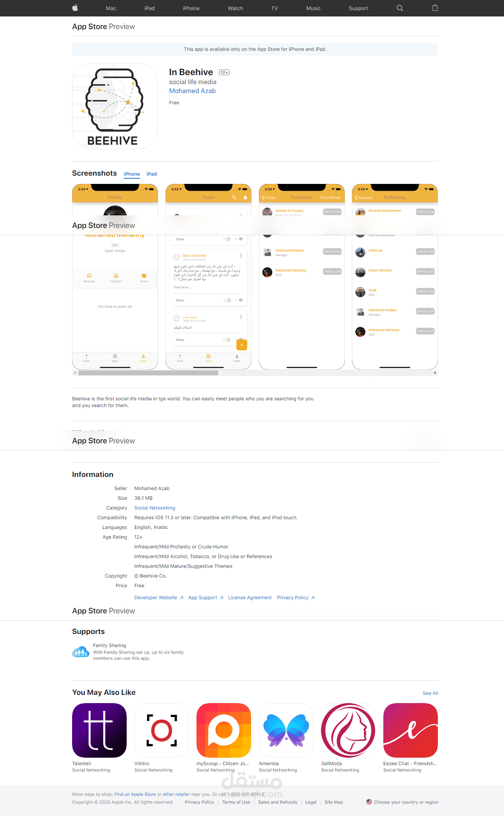Open the iPad navigation item
The height and width of the screenshot is (816, 504).
tap(149, 8)
